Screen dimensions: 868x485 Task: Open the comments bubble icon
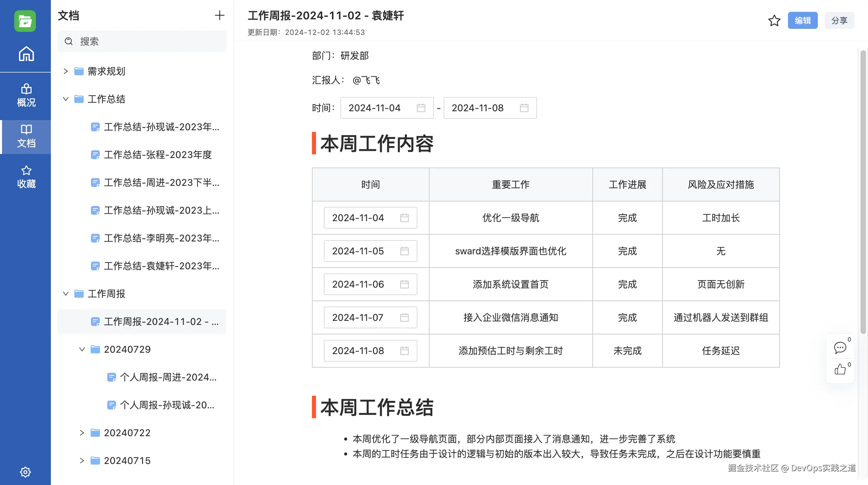point(840,348)
